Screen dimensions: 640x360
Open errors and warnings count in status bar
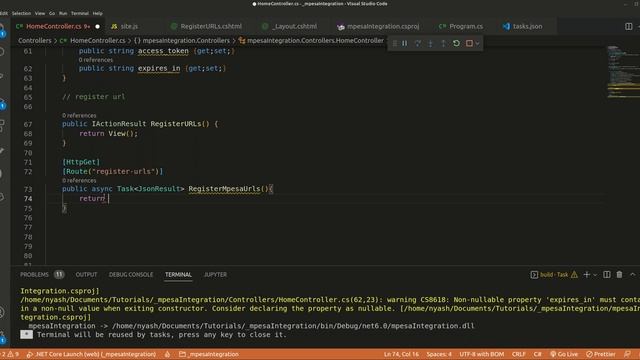tap(10, 354)
